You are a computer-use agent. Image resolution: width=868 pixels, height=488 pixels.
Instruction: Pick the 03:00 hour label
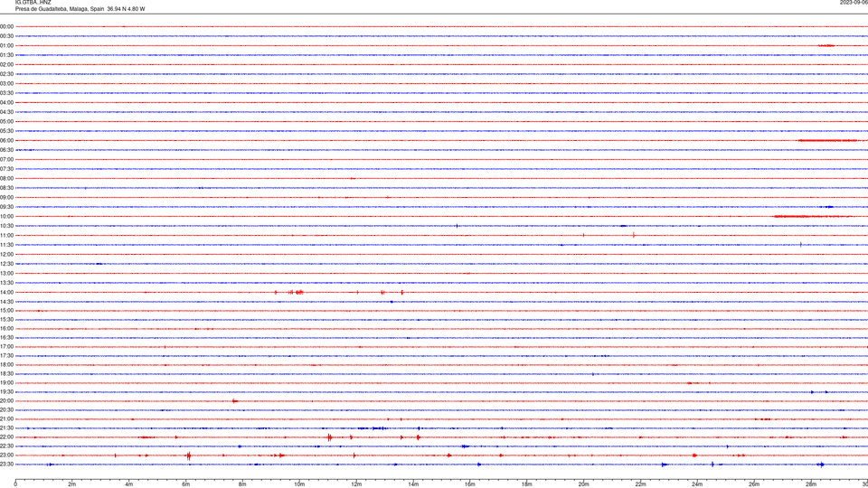click(x=6, y=83)
